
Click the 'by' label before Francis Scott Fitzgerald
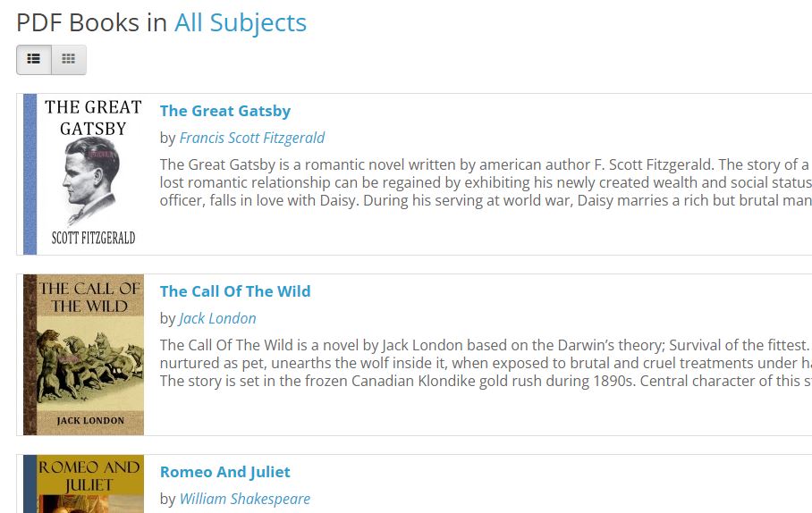(x=168, y=139)
